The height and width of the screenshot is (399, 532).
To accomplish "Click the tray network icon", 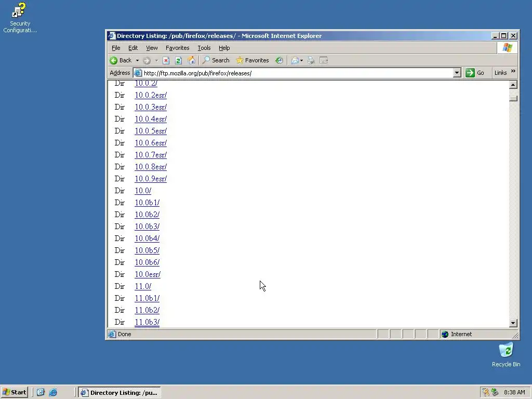I will [x=495, y=393].
